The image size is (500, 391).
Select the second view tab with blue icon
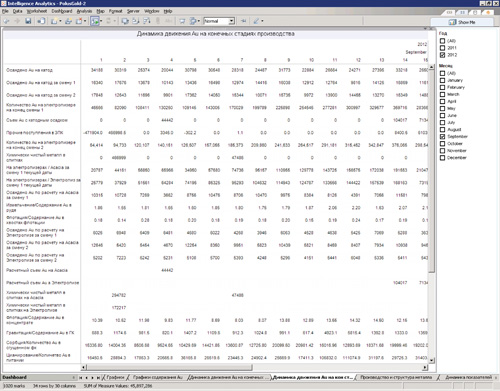click(462, 12)
